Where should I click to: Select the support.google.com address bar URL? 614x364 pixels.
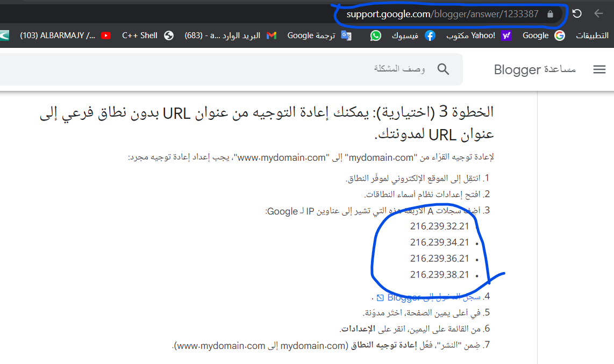point(442,14)
